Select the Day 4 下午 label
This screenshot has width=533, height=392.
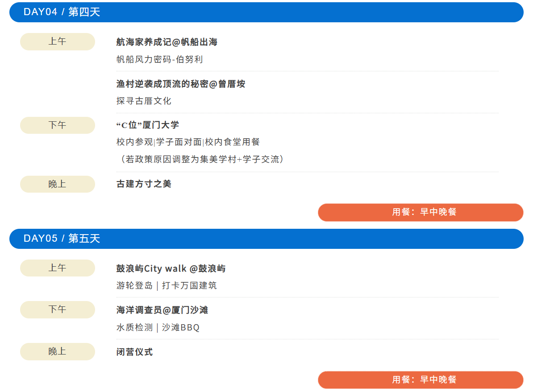coord(58,125)
